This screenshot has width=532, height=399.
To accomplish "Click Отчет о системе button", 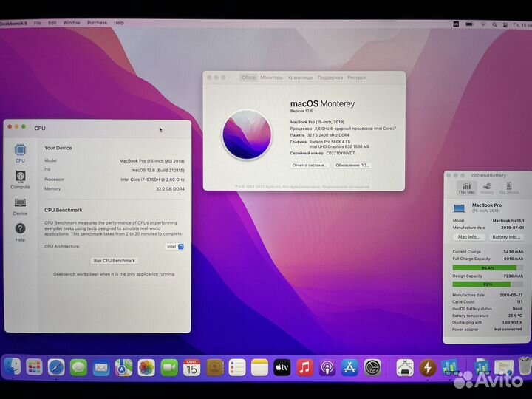I will point(309,166).
